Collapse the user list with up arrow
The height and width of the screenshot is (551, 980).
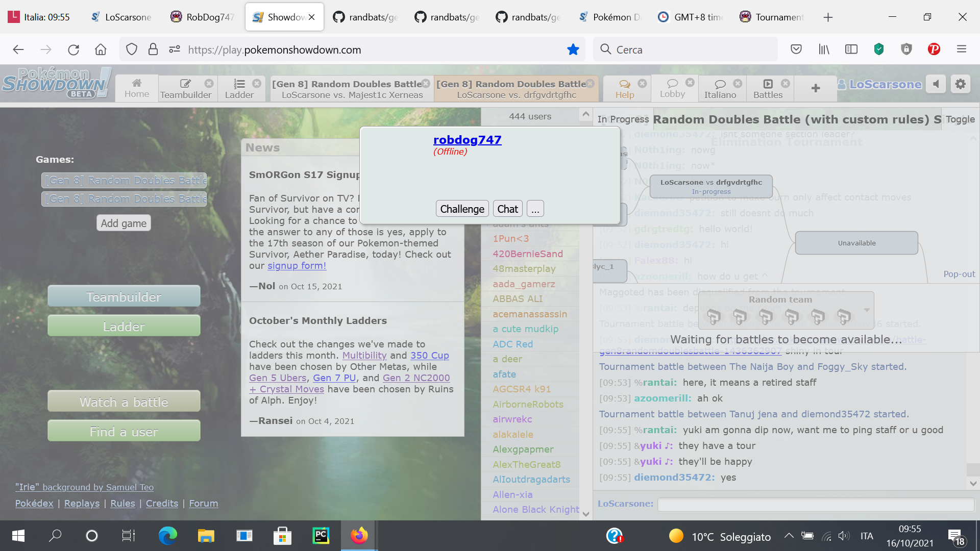coord(585,114)
